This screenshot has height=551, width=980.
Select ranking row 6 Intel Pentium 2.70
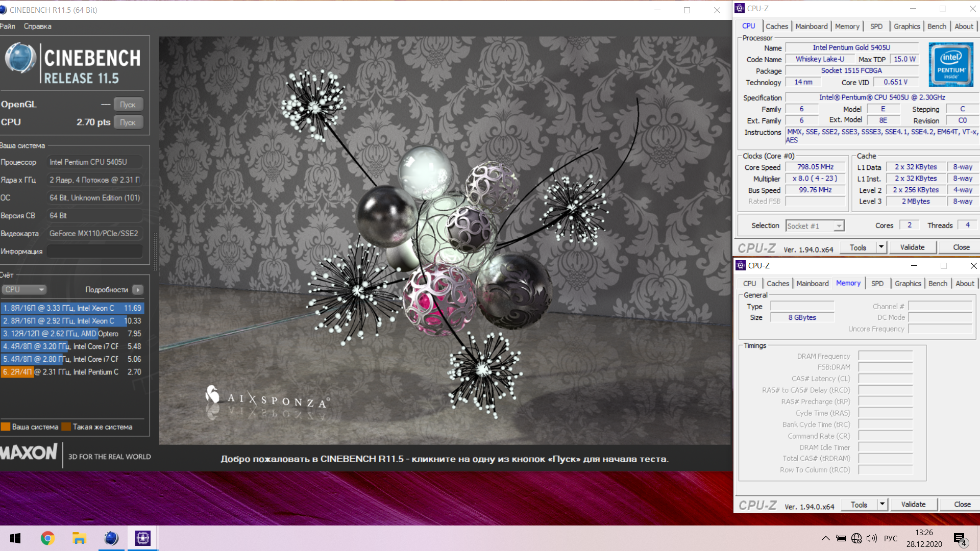(72, 372)
